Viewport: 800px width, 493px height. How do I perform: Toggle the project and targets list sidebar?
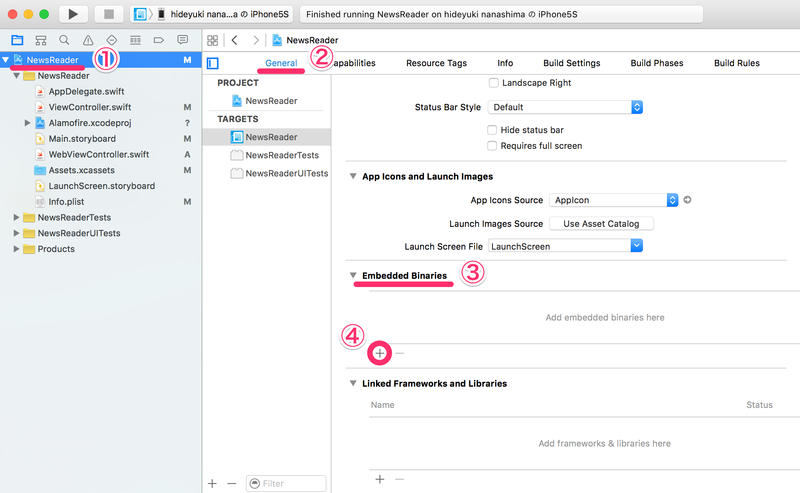coord(213,63)
